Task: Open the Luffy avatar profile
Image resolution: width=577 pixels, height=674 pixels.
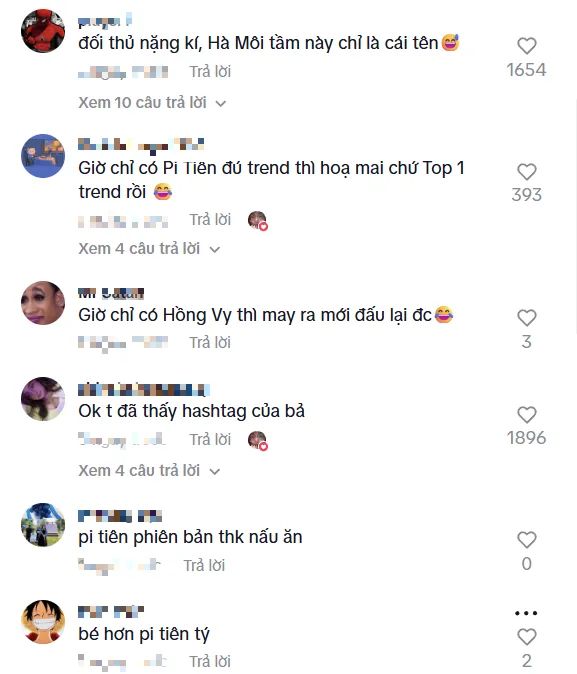Action: pos(43,622)
